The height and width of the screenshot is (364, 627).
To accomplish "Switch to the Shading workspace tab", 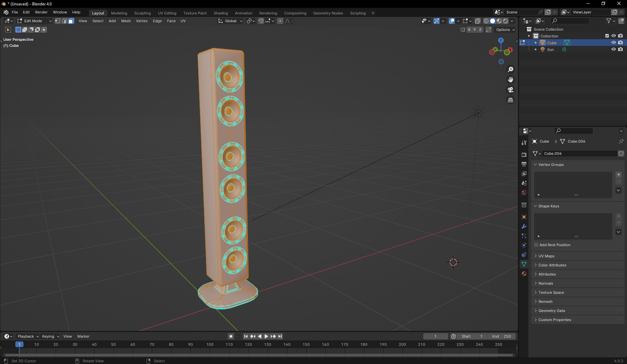I will tap(221, 13).
